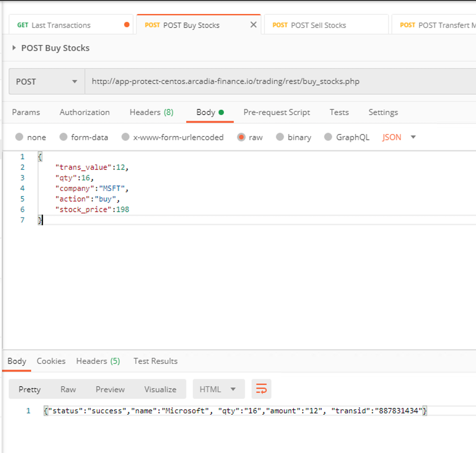Image resolution: width=476 pixels, height=453 pixels.
Task: Switch response view to Pretty
Action: point(30,389)
